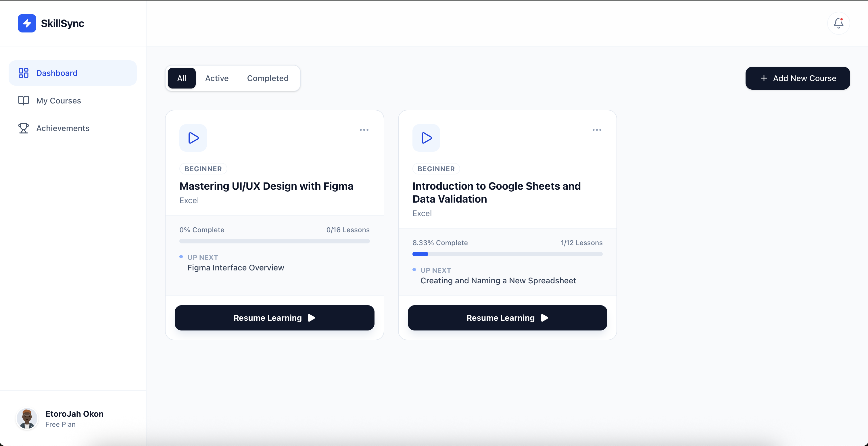Click the play icon on Google Sheets card

(426, 138)
